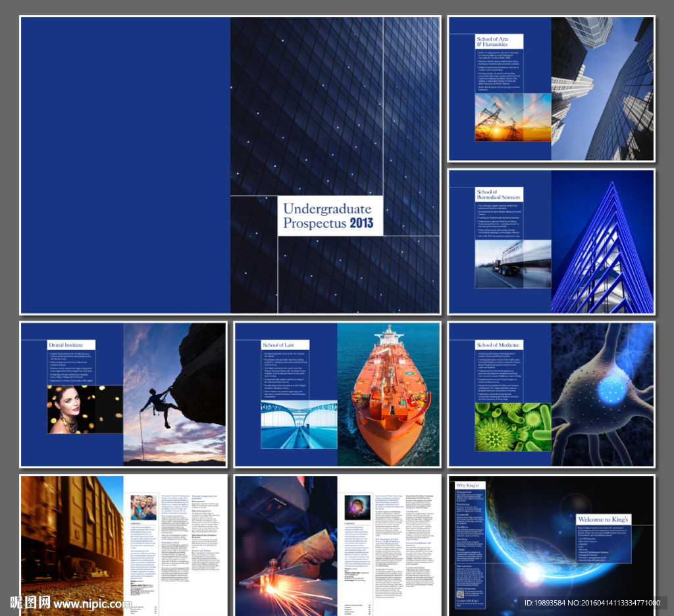Click the 'Welcome to King's' heading
The image size is (674, 616).
604,519
